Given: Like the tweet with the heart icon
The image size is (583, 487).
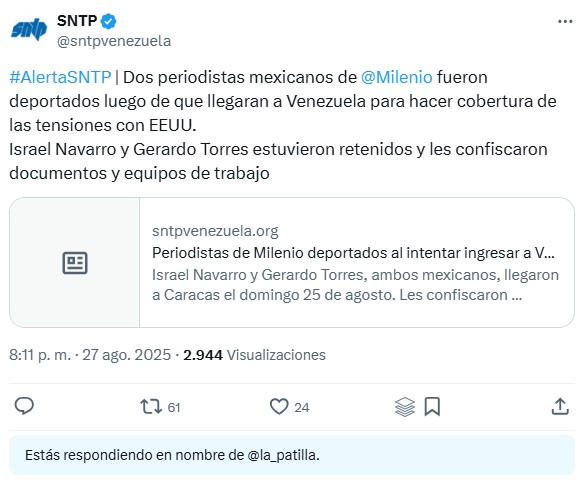Looking at the screenshot, I should pyautogui.click(x=279, y=406).
